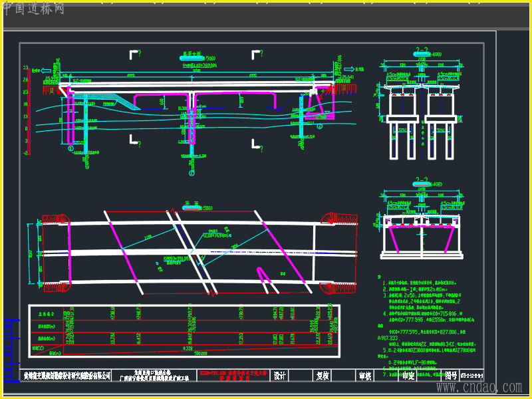Select note item 1 text
532x399 pixels.
point(420,283)
